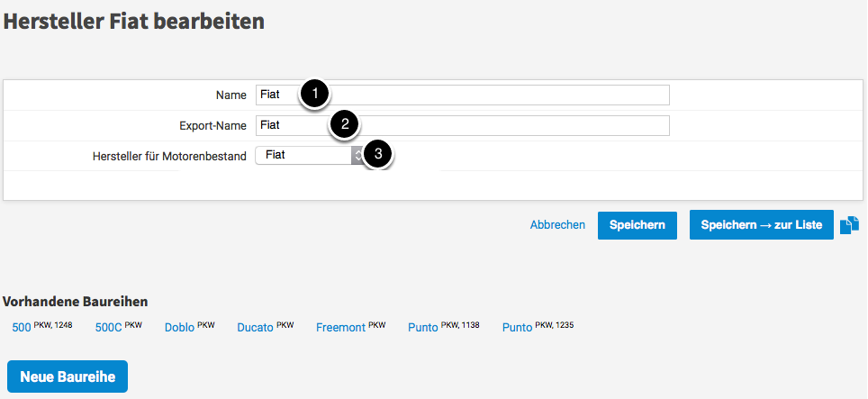
Task: Open the Ducato series link
Action: click(x=255, y=328)
